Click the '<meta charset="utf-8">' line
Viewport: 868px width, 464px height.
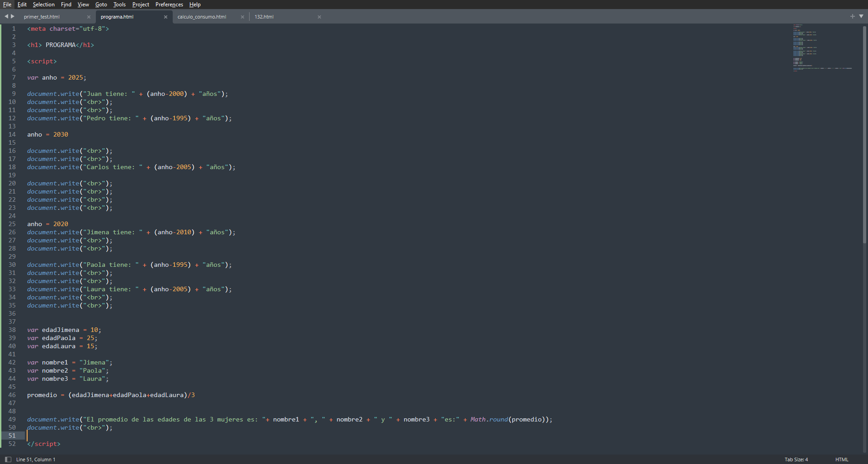pos(68,28)
